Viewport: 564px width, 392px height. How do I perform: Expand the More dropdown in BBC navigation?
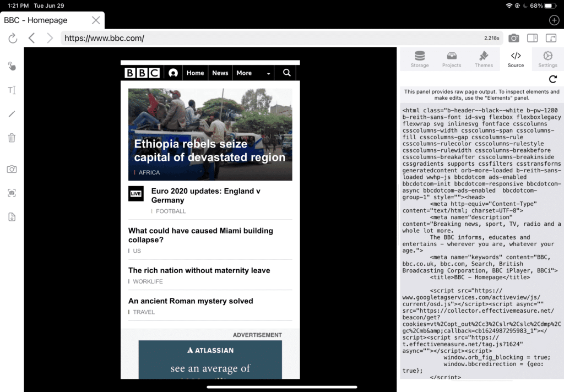point(253,73)
